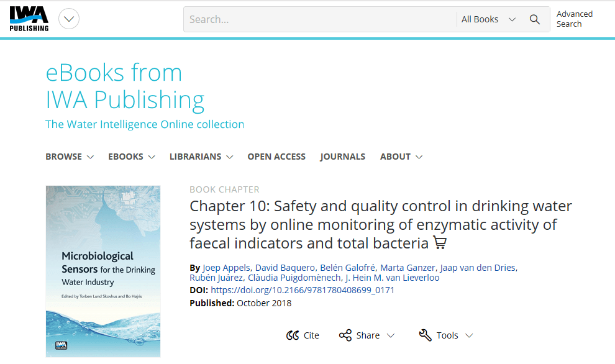
Task: Click the Cite quotation marks icon
Action: [x=293, y=335]
